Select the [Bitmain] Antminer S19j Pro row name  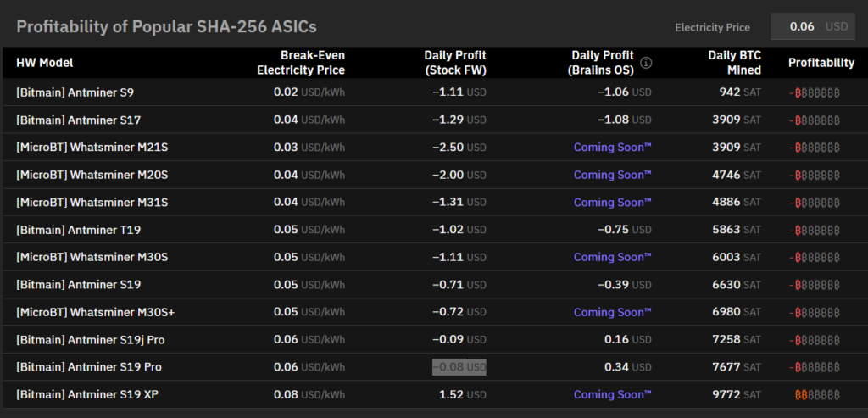(91, 340)
